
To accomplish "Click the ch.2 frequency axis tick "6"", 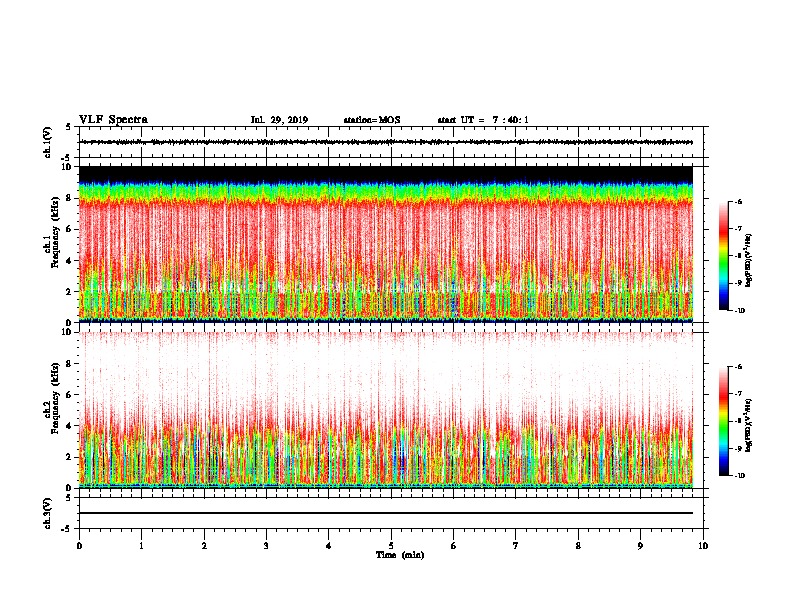I will tap(69, 395).
